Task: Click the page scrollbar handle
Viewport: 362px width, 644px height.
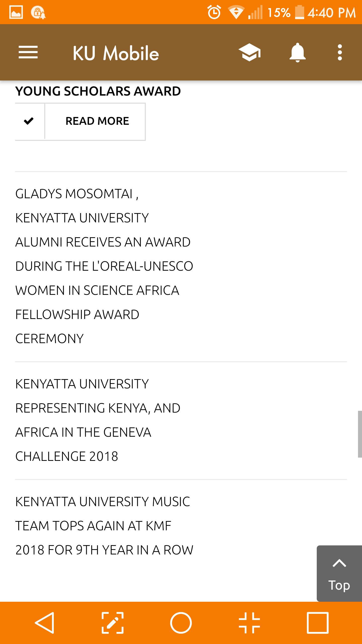Action: (360, 434)
